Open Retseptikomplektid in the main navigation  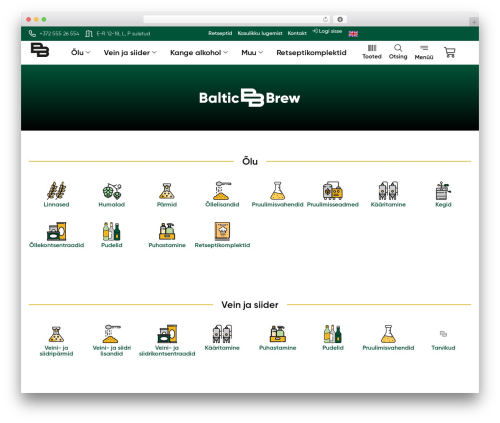click(311, 52)
